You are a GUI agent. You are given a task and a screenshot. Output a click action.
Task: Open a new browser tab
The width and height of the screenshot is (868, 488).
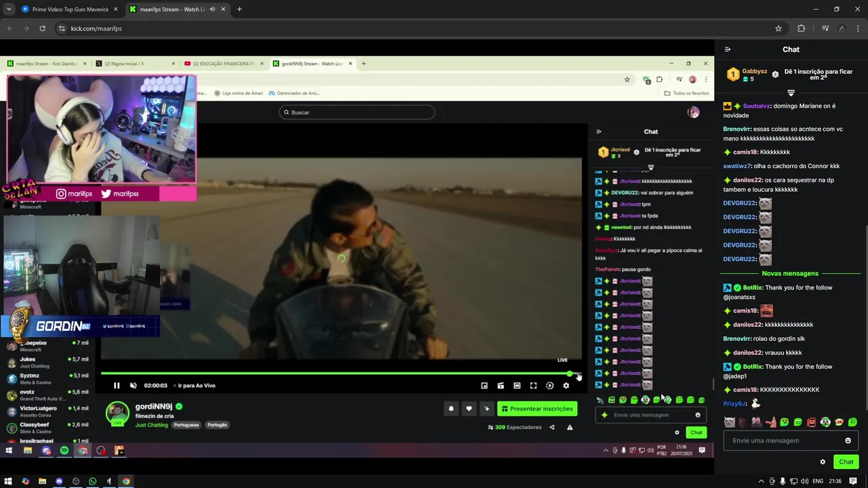pos(239,9)
